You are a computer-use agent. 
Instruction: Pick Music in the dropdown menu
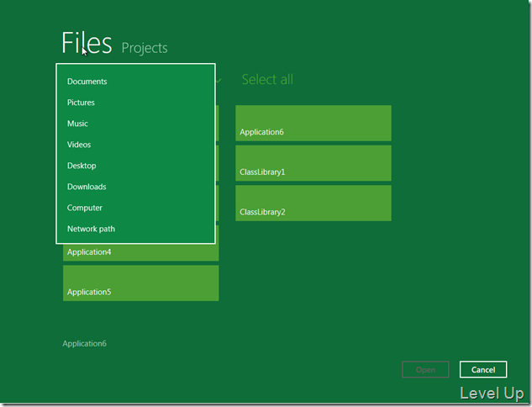[135, 124]
